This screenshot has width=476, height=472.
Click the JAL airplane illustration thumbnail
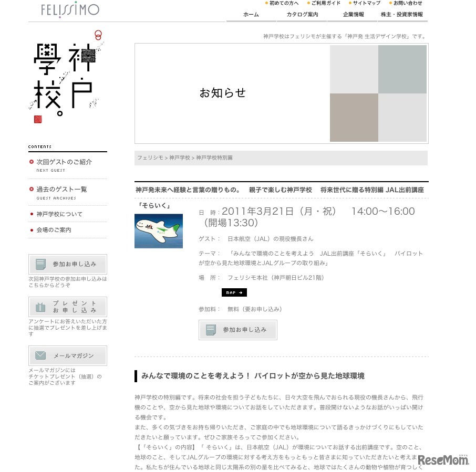click(158, 231)
